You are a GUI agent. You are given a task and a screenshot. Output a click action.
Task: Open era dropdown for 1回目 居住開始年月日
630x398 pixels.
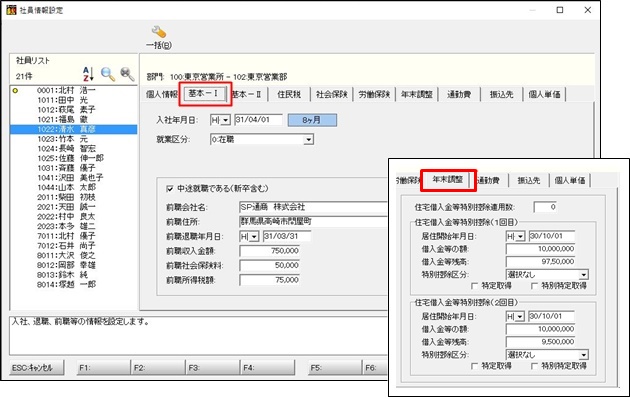tap(520, 237)
